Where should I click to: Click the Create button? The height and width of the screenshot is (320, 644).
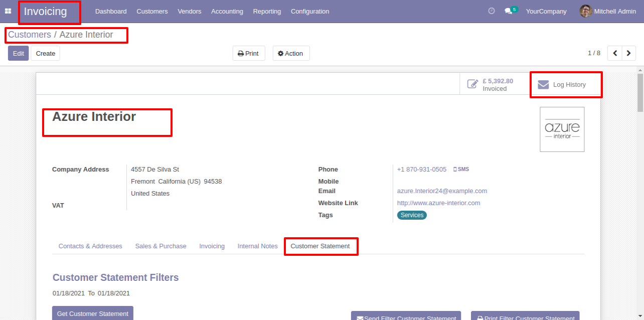click(x=46, y=53)
